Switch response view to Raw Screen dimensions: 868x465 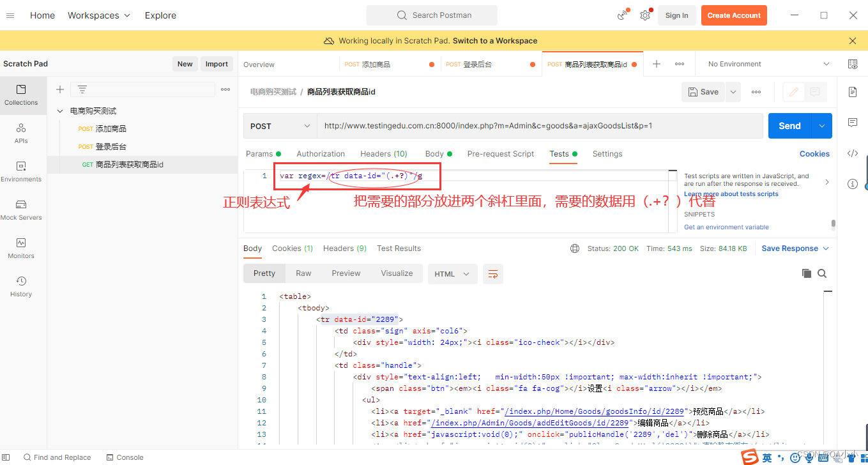(x=303, y=273)
